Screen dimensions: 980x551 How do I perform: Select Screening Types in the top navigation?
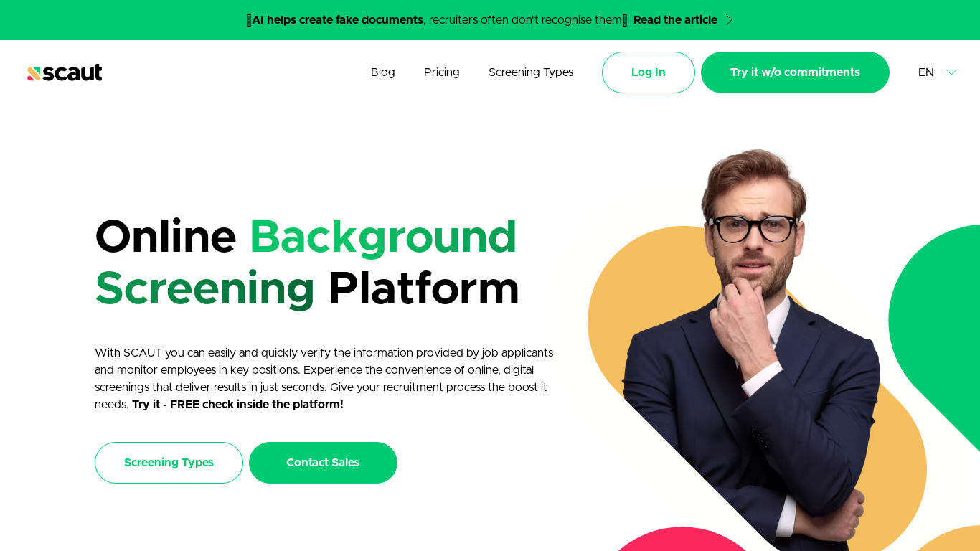(531, 72)
